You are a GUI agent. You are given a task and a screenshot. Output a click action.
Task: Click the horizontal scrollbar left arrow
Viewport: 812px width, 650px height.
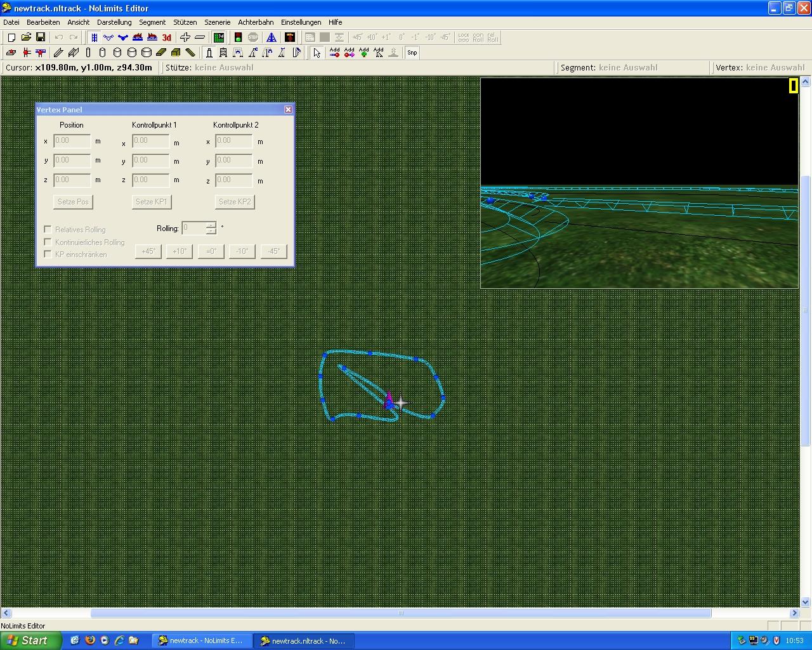click(6, 613)
